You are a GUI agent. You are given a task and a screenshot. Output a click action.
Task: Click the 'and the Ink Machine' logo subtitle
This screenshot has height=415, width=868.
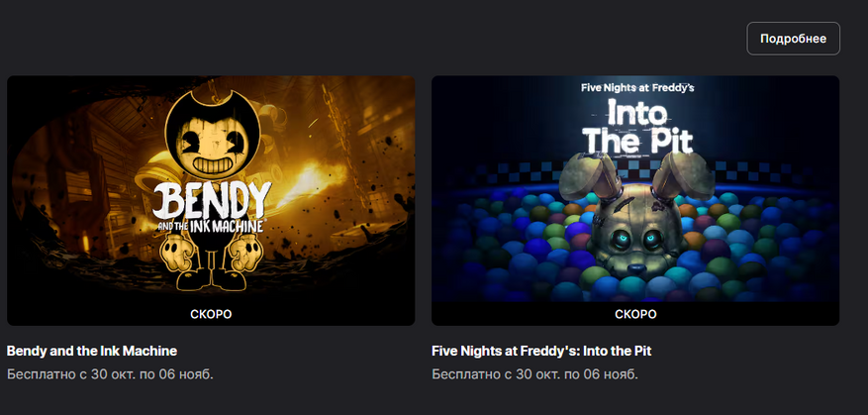214,225
